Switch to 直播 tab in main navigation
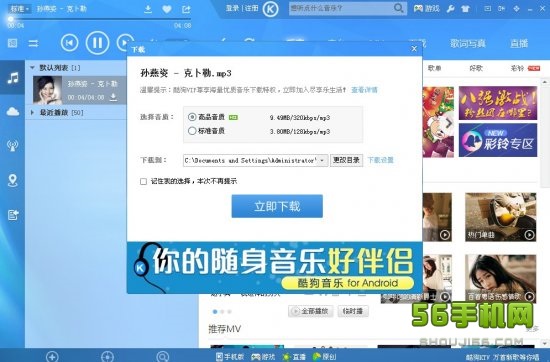 click(519, 43)
